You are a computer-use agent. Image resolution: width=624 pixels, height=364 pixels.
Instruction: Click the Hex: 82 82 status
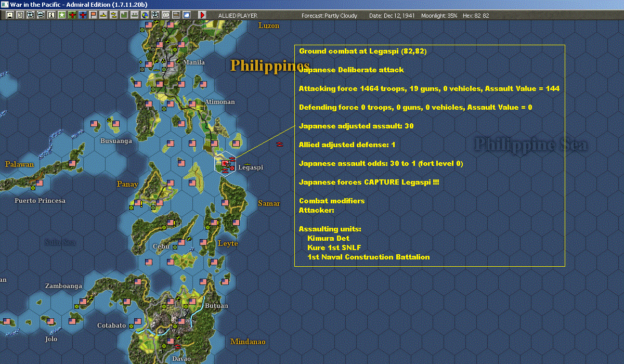(475, 16)
